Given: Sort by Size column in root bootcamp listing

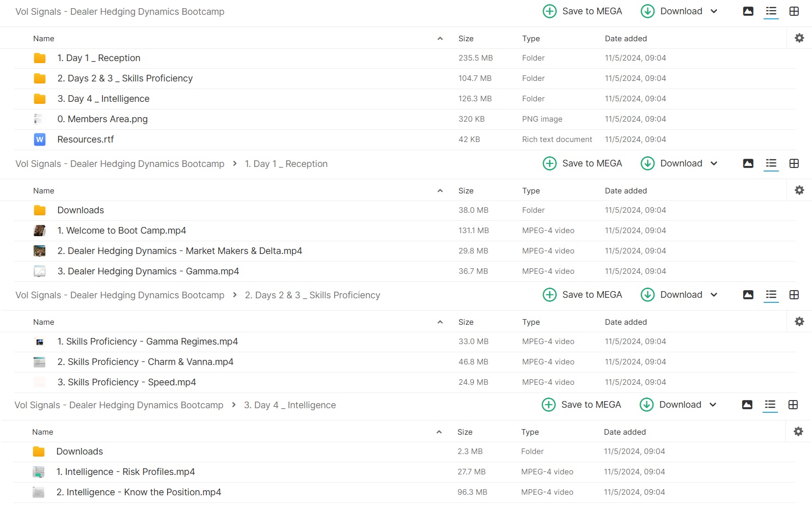Looking at the screenshot, I should pyautogui.click(x=466, y=39).
